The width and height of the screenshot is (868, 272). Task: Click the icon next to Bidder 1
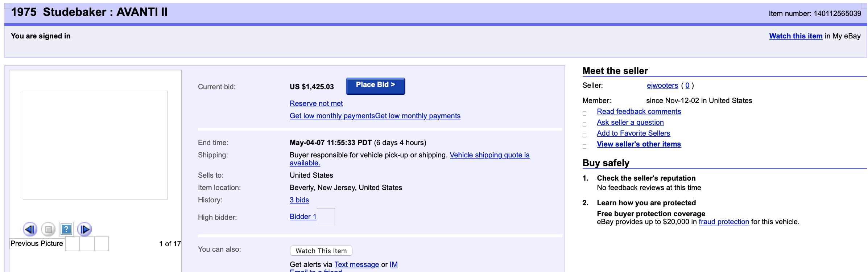(x=326, y=217)
